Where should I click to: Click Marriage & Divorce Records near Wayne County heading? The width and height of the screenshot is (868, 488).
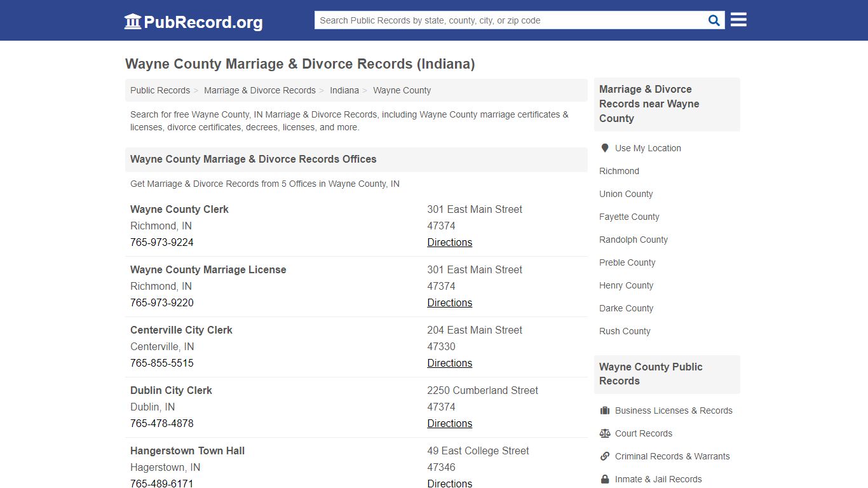[649, 104]
